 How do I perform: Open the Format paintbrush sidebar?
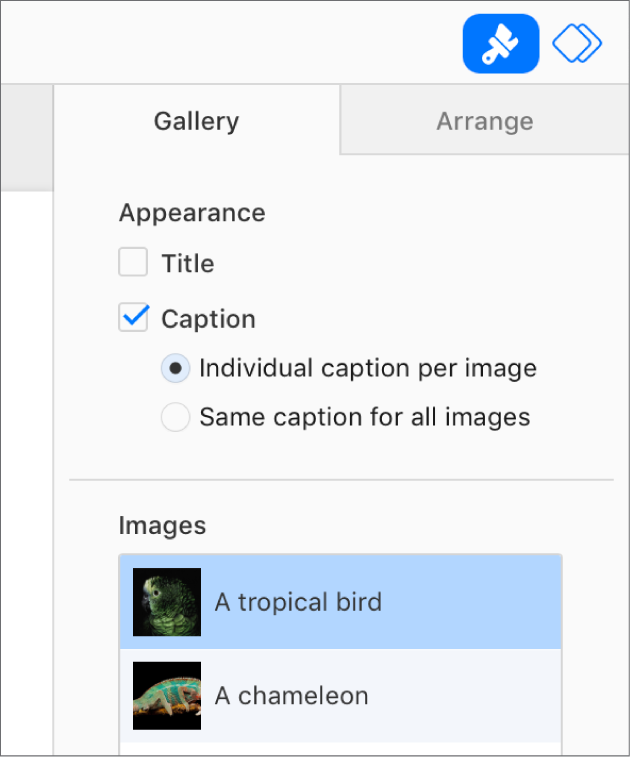(x=500, y=44)
